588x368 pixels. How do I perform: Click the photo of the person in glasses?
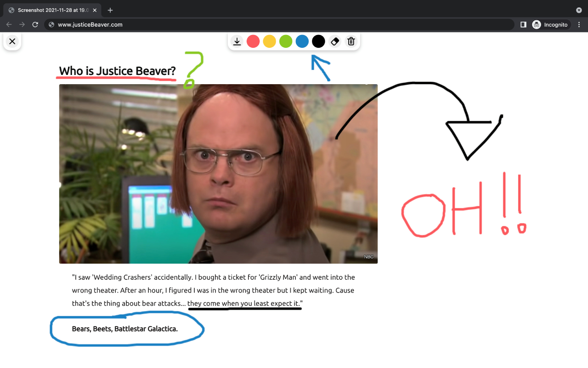218,174
